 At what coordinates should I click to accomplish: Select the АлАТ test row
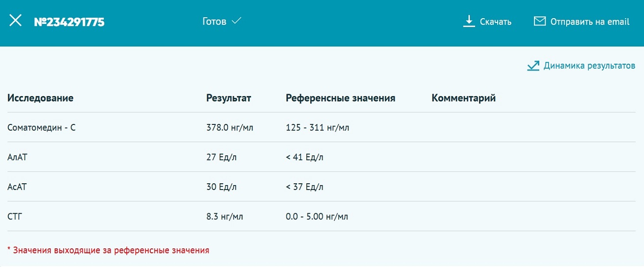coord(16,157)
